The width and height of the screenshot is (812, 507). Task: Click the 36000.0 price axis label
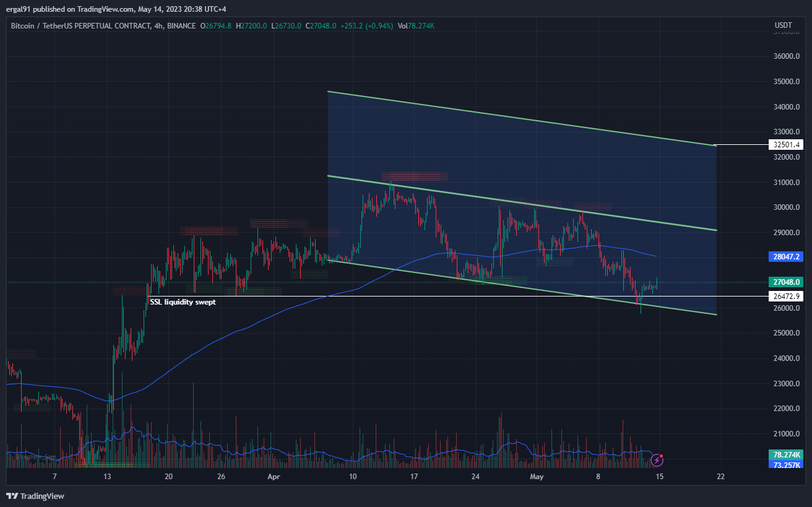[785, 56]
